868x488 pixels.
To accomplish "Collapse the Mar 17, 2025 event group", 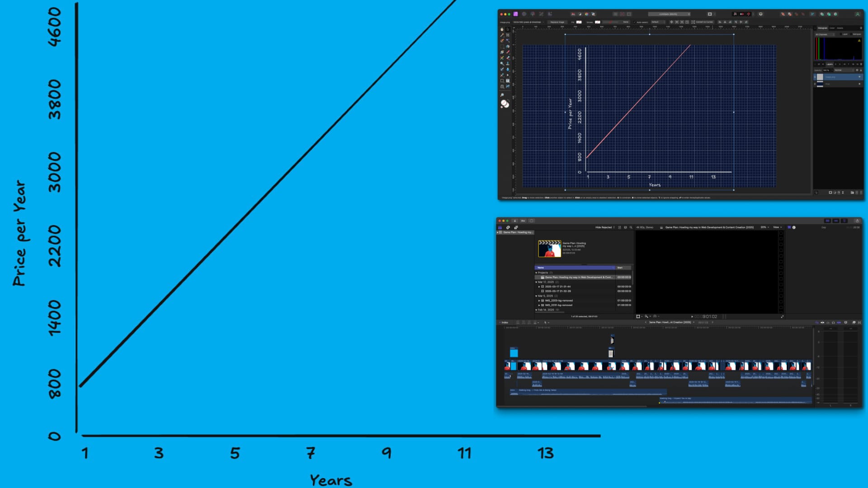I will [536, 282].
